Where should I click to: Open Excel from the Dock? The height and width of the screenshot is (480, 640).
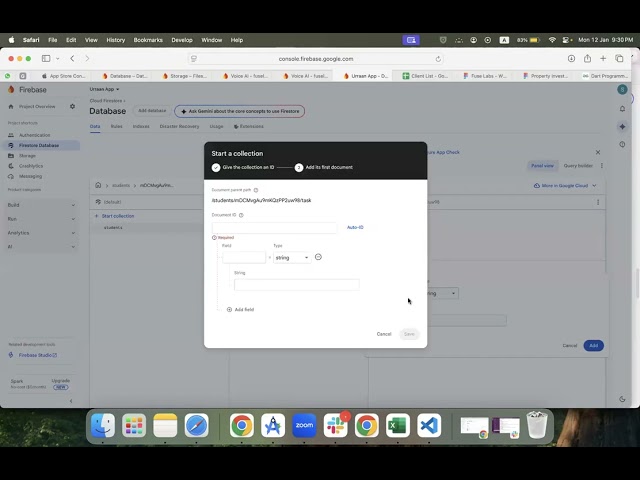pos(398,425)
